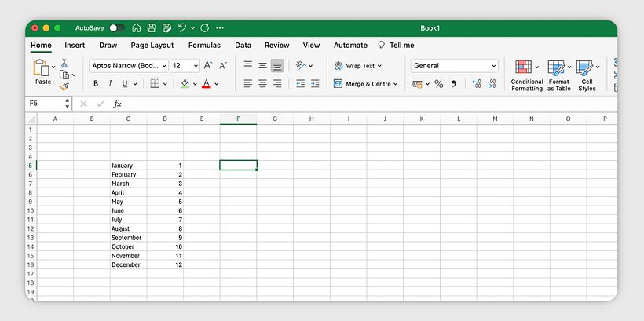This screenshot has width=644, height=321.
Task: Click the Tell me search box
Action: pyautogui.click(x=396, y=46)
